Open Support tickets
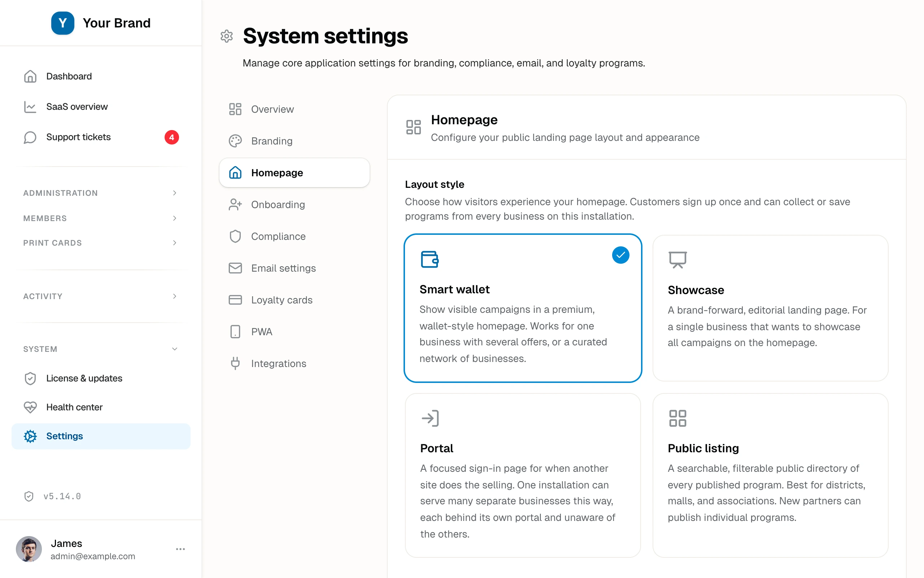Image resolution: width=924 pixels, height=578 pixels. coord(101,137)
